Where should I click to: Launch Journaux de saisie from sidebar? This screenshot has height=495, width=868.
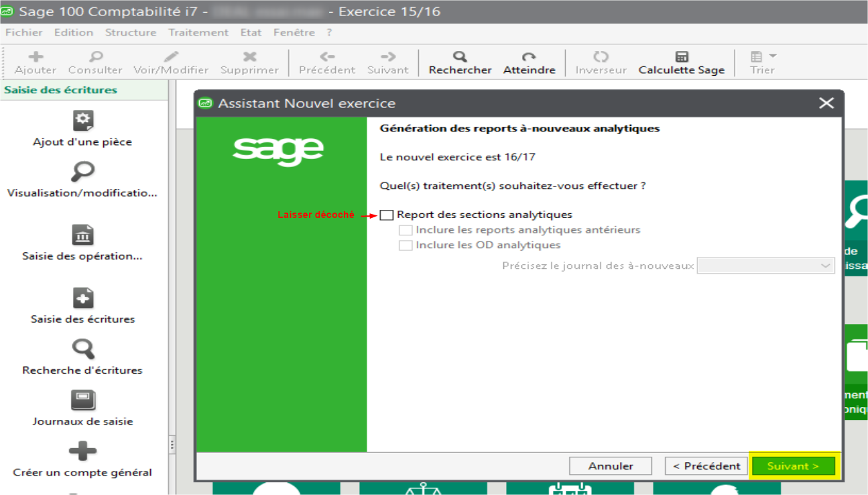[x=82, y=400]
